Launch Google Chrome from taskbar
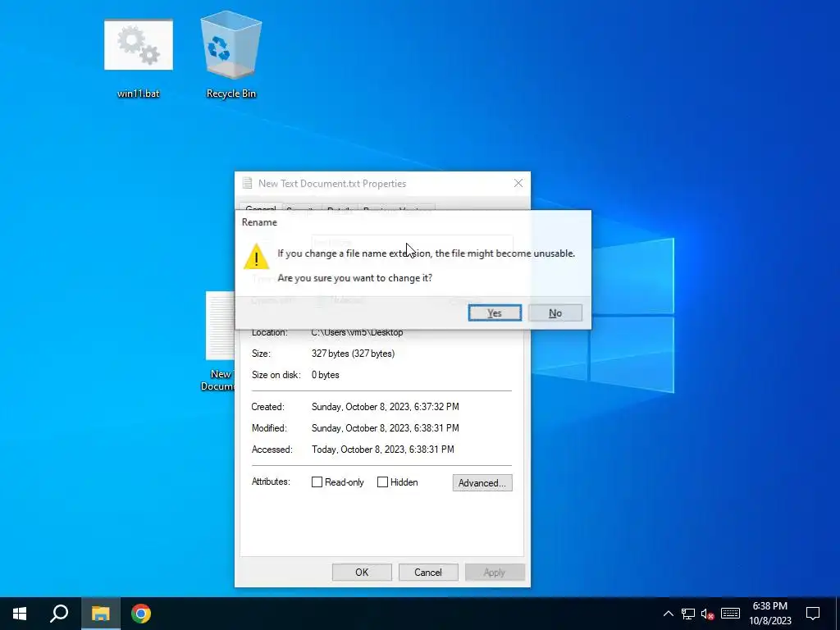This screenshot has height=630, width=840. (x=141, y=614)
